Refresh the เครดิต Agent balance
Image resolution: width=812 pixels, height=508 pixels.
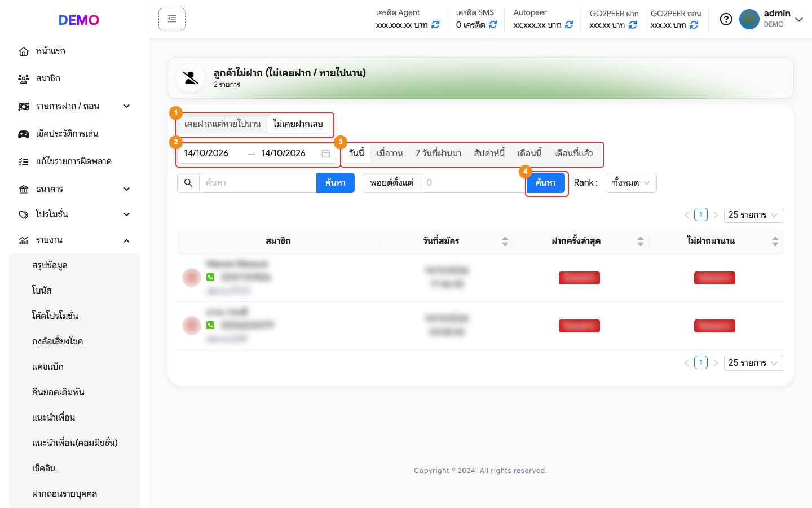(x=435, y=25)
